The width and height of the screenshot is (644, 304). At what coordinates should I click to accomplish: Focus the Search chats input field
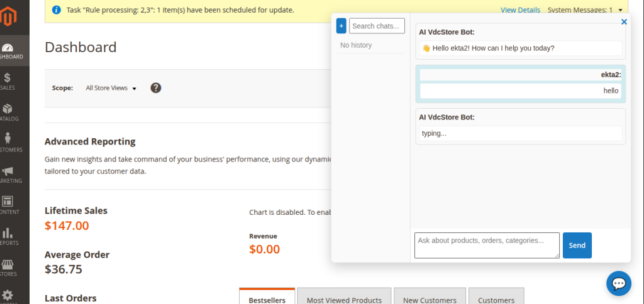click(377, 26)
